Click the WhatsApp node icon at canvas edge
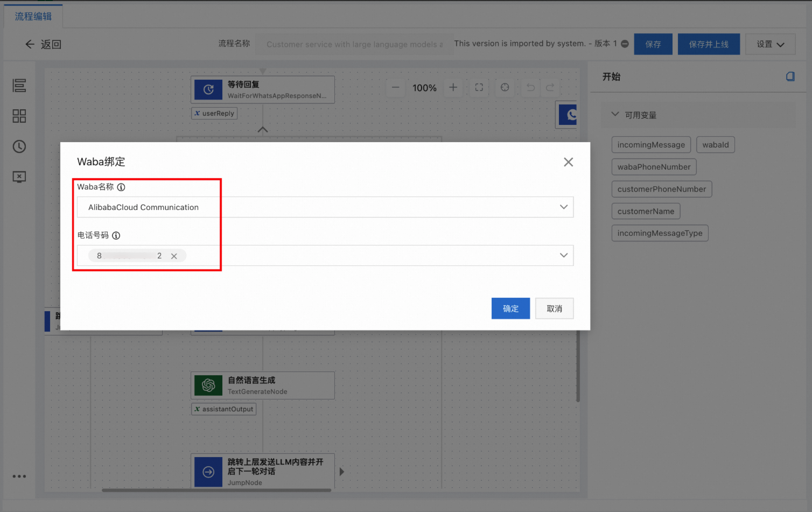The image size is (812, 512). point(568,115)
